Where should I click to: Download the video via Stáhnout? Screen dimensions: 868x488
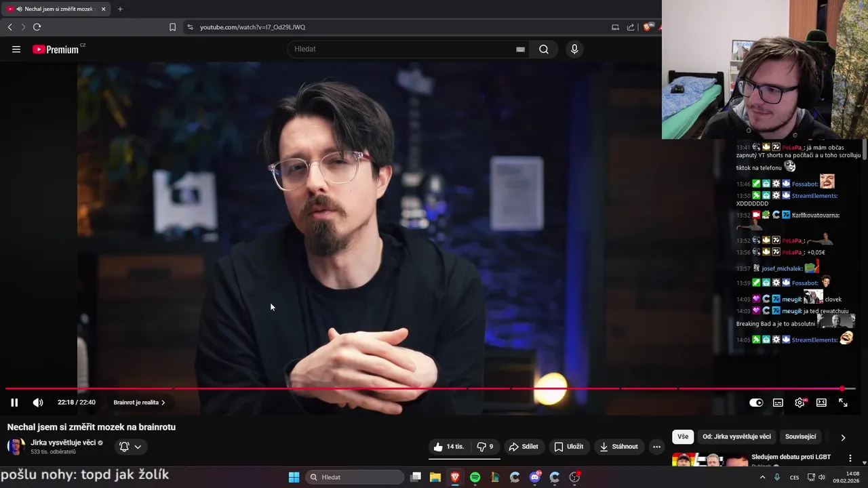click(618, 447)
